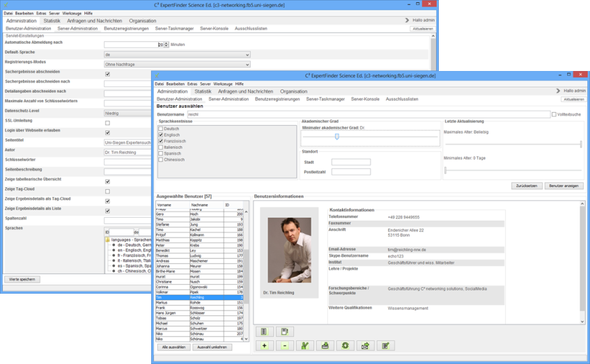590x364 pixels.
Task: Click the notepad with pencil icon
Action: (385, 346)
